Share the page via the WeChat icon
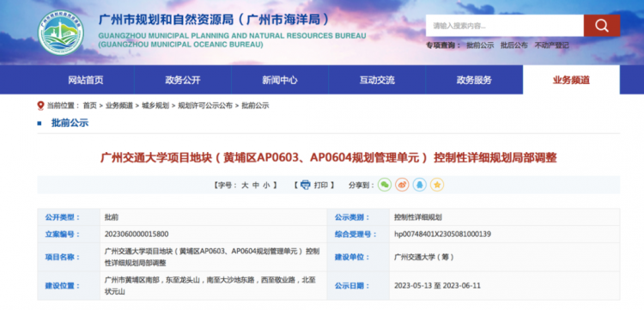Screen dimensions: 644x310 [x=385, y=185]
